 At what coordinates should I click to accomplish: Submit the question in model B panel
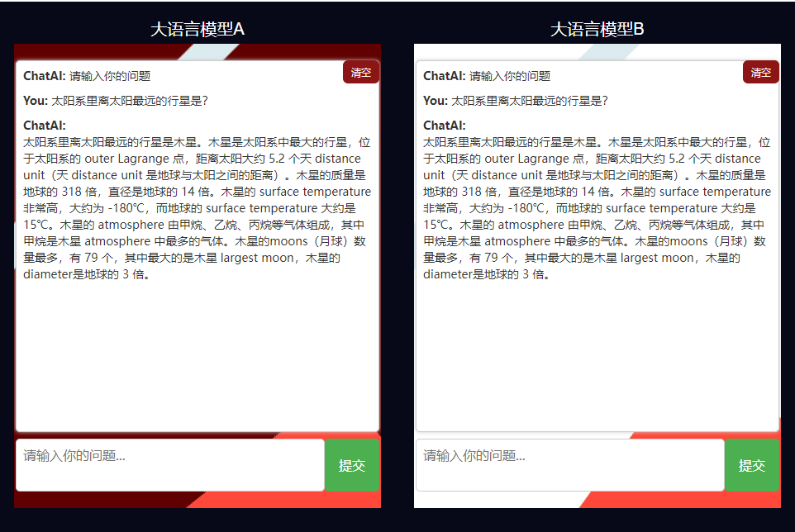pyautogui.click(x=751, y=465)
